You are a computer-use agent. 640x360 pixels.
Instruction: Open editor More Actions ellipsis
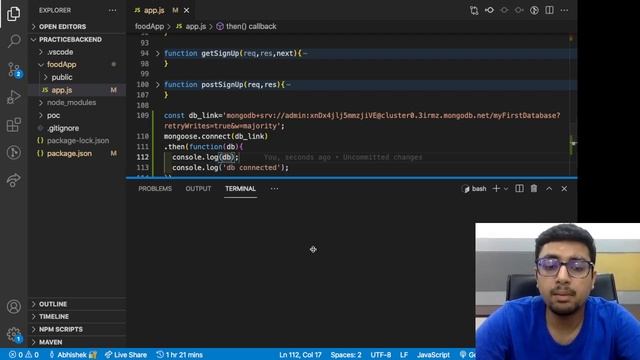tap(564, 10)
